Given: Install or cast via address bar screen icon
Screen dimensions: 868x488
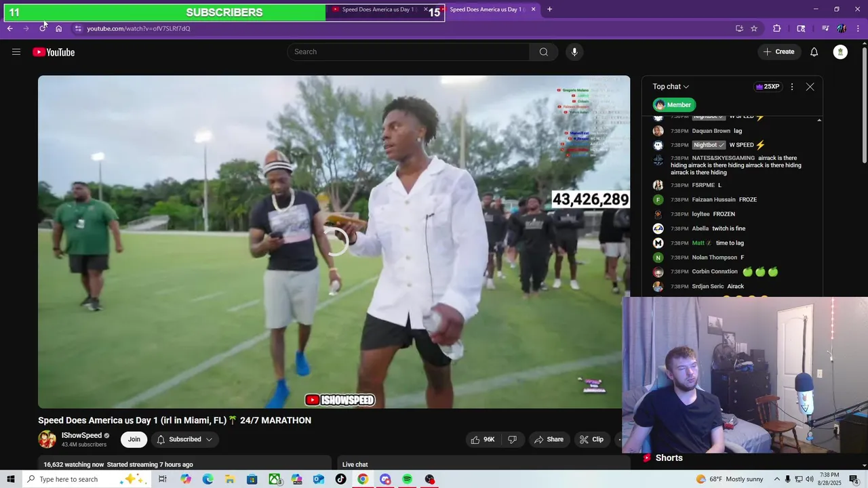Looking at the screenshot, I should click(739, 28).
